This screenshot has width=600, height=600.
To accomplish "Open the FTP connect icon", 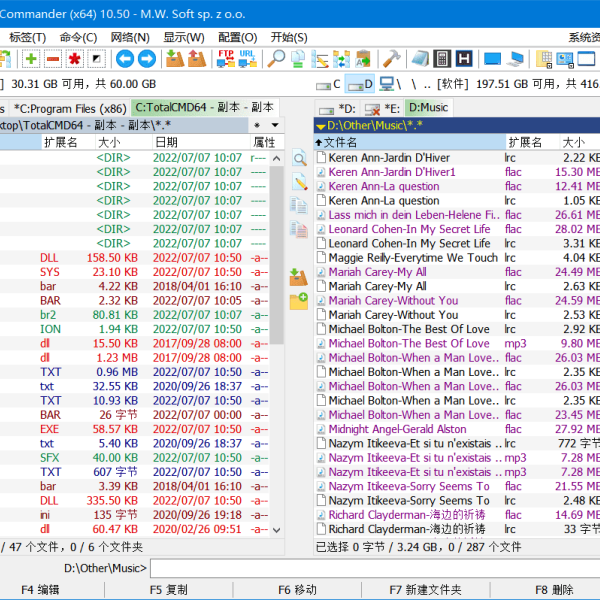I will [226, 59].
